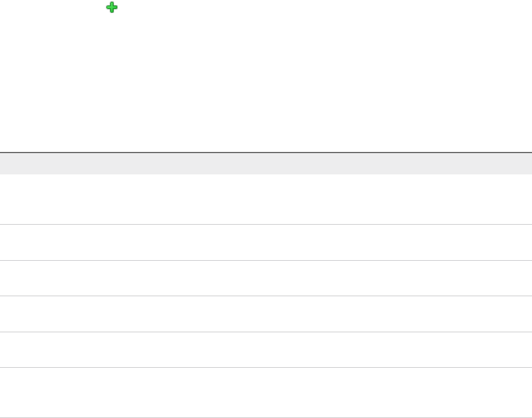This screenshot has width=532, height=418.
Task: Click the gray table header bar
Action: [266, 164]
